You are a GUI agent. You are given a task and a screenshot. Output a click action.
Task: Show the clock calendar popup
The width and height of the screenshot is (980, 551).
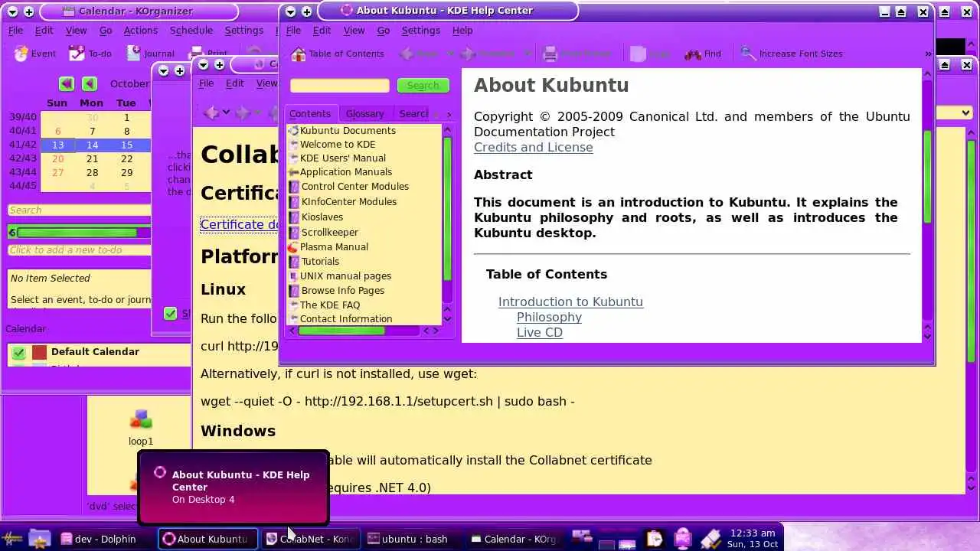click(753, 538)
